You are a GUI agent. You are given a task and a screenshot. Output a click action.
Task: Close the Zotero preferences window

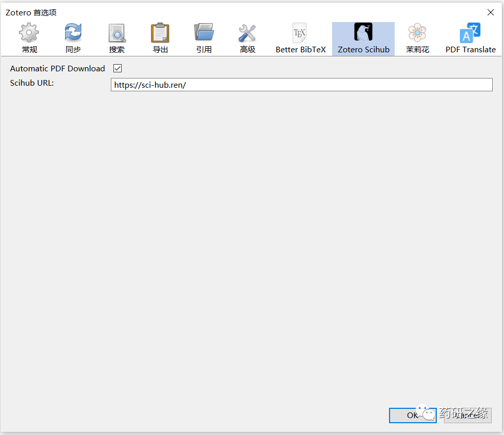(491, 12)
